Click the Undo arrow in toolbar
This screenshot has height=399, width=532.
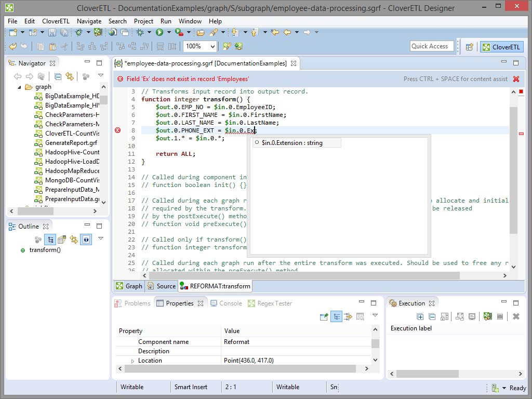coord(13,46)
